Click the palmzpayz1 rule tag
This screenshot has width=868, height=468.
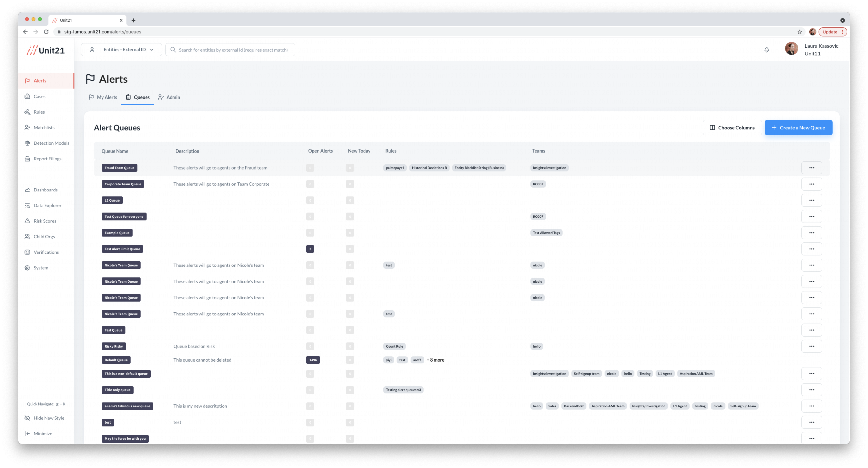pos(395,168)
